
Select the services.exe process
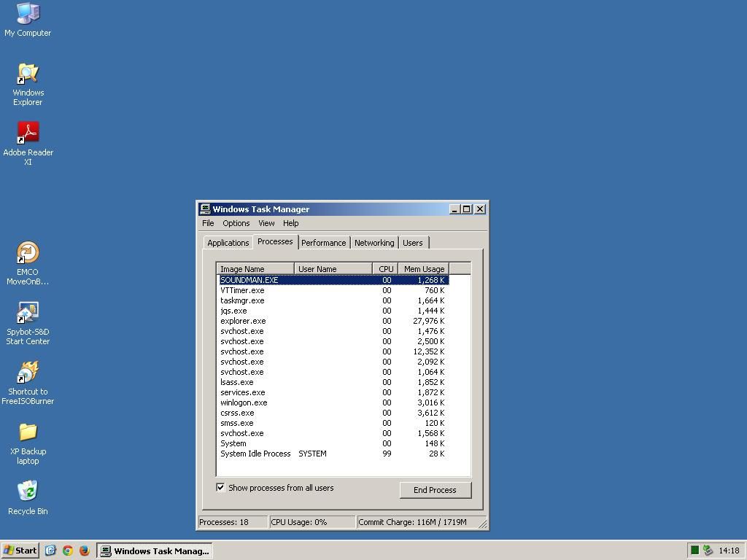333,392
